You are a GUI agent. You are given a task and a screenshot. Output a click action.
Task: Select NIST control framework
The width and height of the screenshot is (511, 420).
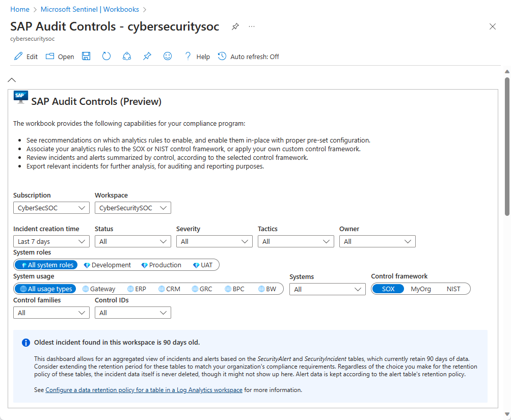tap(453, 289)
